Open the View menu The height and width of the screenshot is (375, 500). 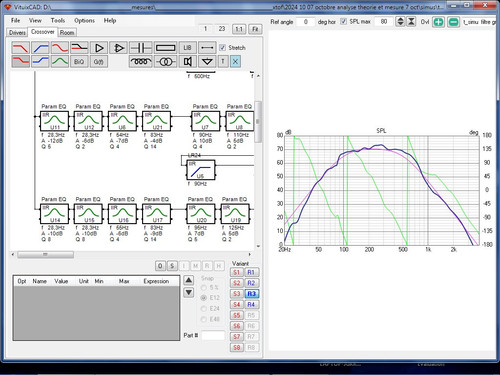point(35,21)
